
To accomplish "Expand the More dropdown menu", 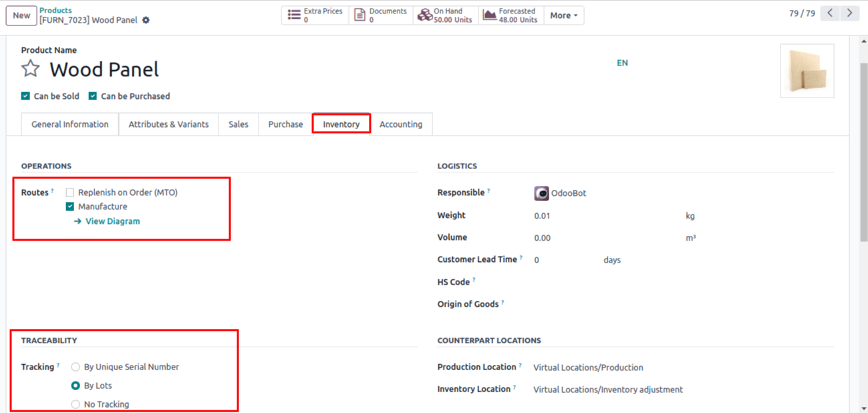I will [x=564, y=15].
